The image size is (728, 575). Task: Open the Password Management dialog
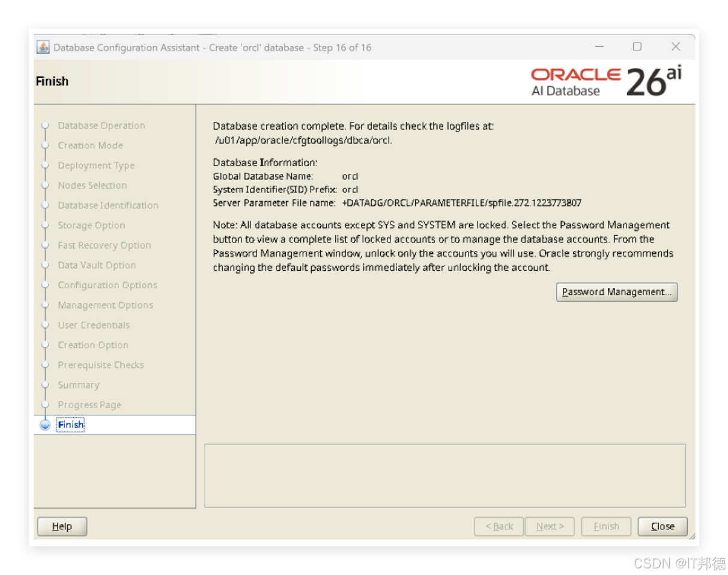point(616,292)
